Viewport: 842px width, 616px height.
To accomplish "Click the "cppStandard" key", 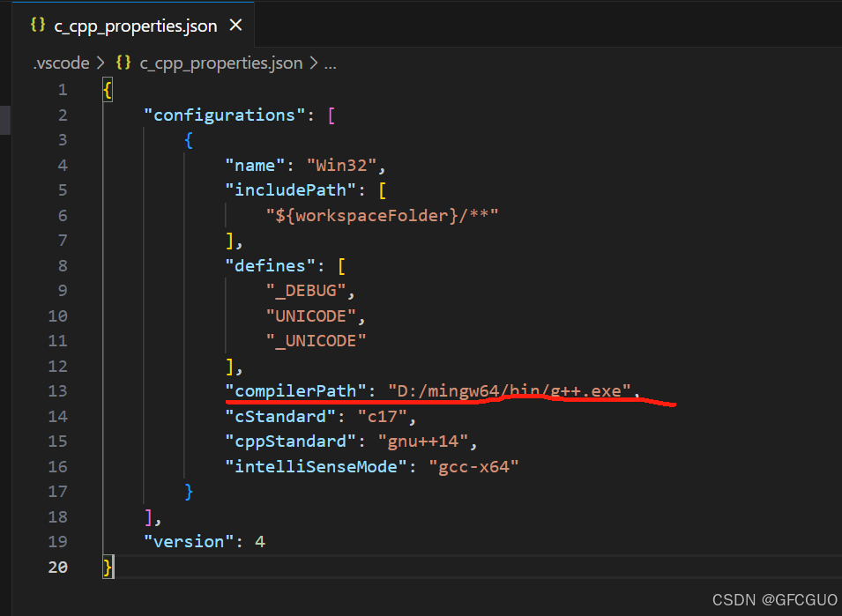I will pyautogui.click(x=290, y=442).
